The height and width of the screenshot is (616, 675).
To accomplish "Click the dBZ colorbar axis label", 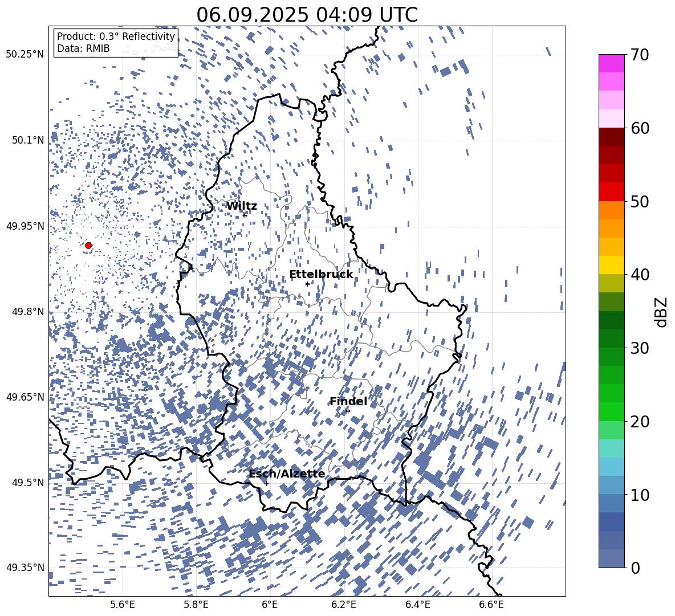I will [x=662, y=312].
